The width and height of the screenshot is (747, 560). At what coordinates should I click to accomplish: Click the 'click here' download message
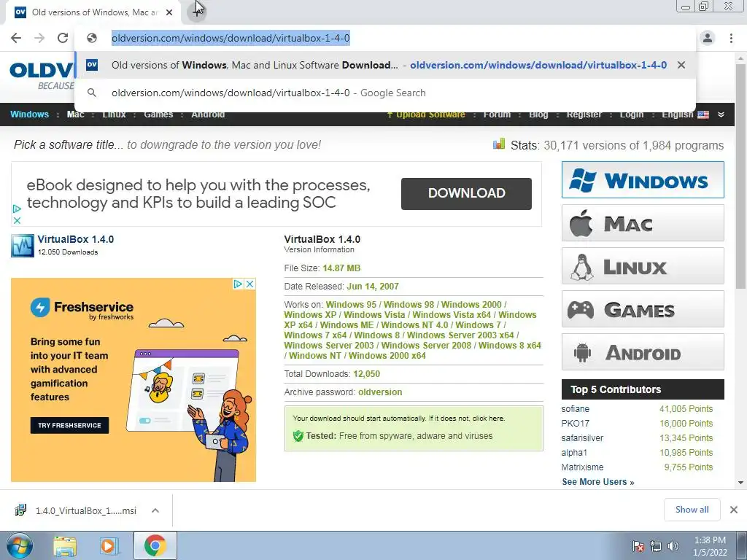[x=488, y=419]
